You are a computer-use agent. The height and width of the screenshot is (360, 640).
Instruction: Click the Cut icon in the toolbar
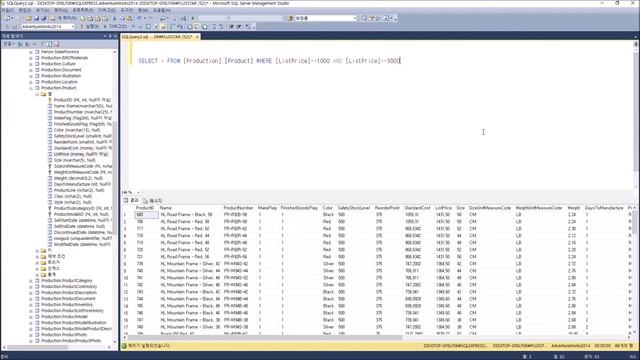coord(114,18)
